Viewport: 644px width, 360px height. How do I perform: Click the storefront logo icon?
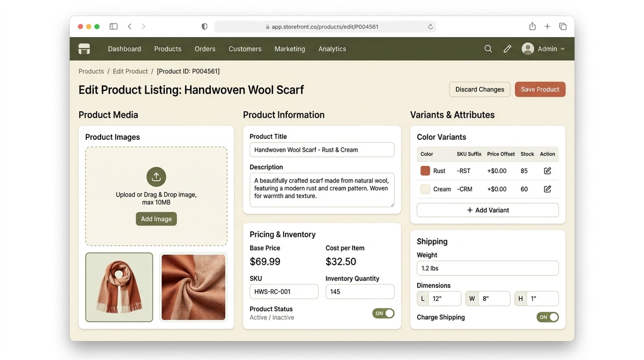point(84,49)
